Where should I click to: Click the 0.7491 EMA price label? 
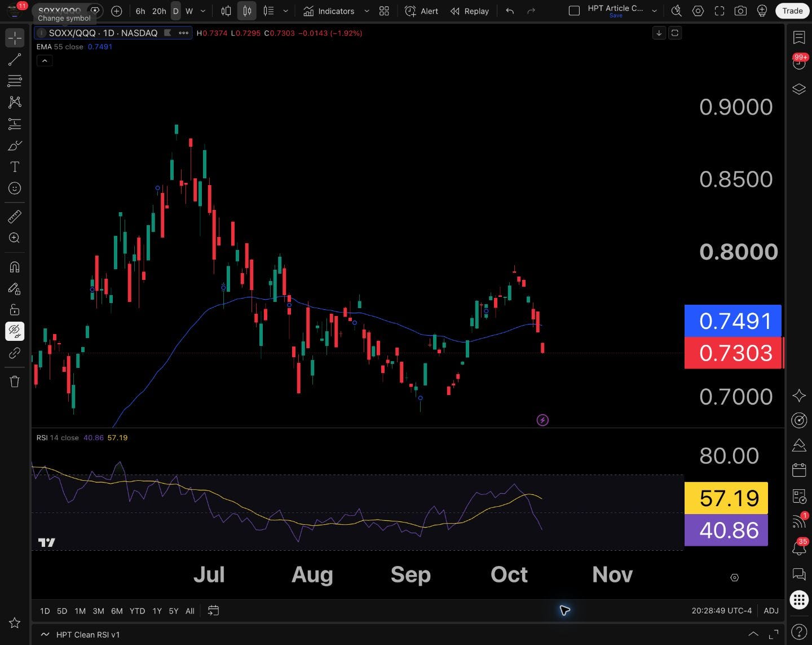tap(733, 321)
